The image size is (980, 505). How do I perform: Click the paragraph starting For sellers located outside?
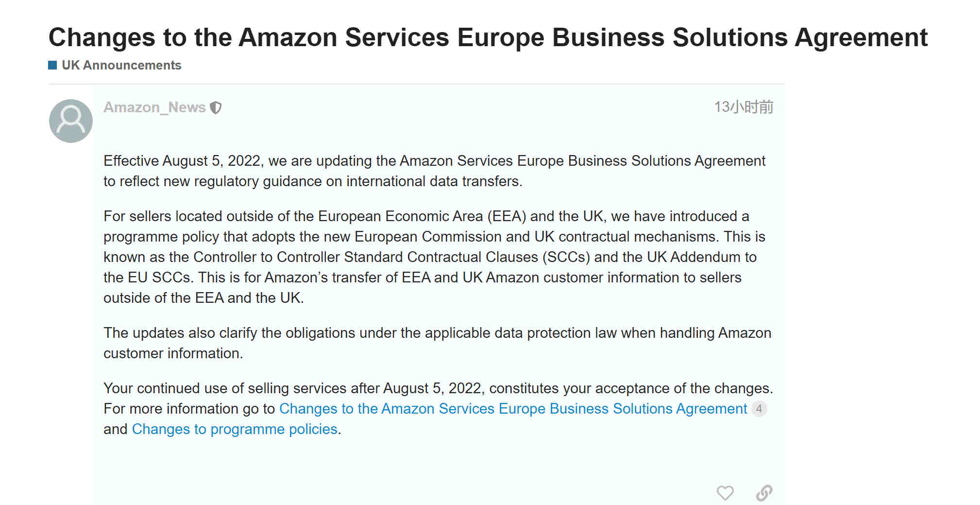[434, 257]
